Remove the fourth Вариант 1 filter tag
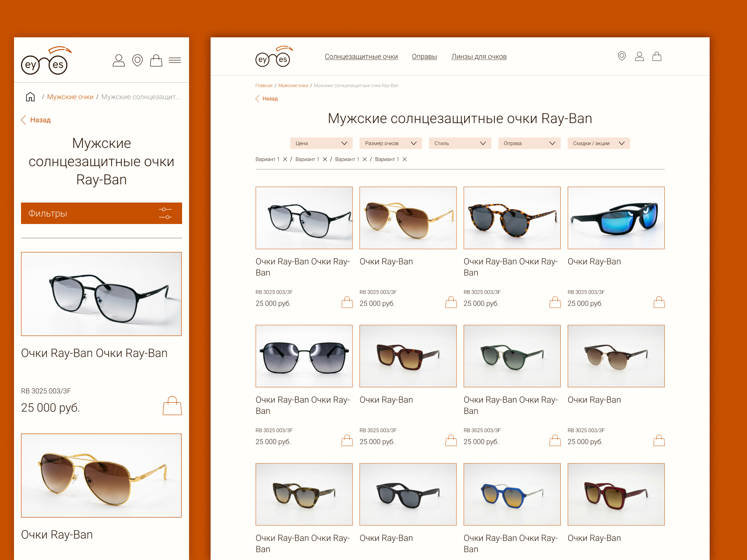 405,159
